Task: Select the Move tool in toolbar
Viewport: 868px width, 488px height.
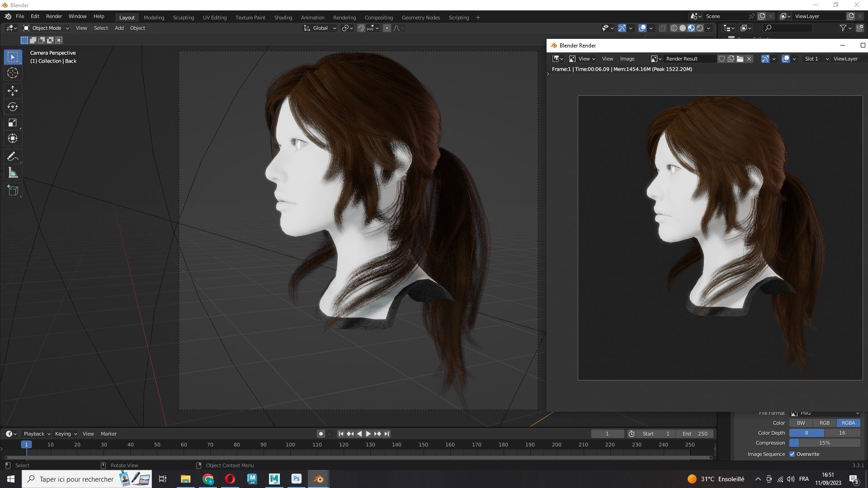Action: click(x=13, y=91)
